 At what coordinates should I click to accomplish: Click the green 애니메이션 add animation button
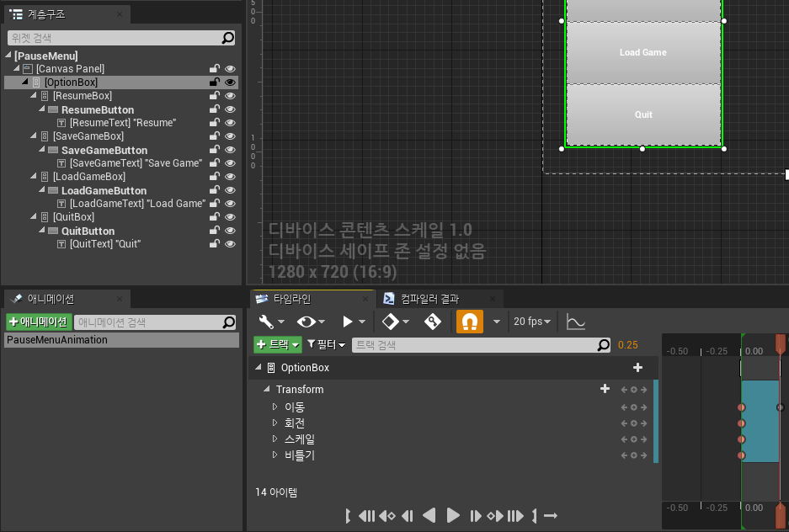39,322
